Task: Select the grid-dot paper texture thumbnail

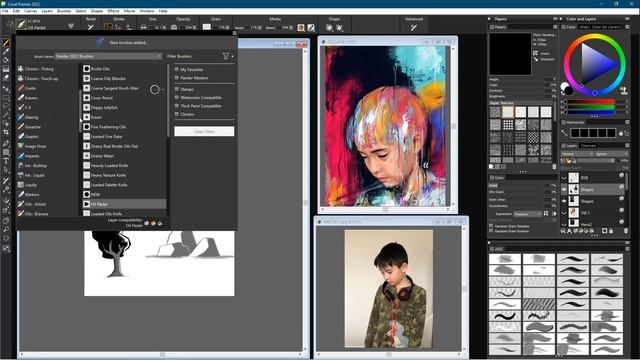Action: (x=508, y=124)
